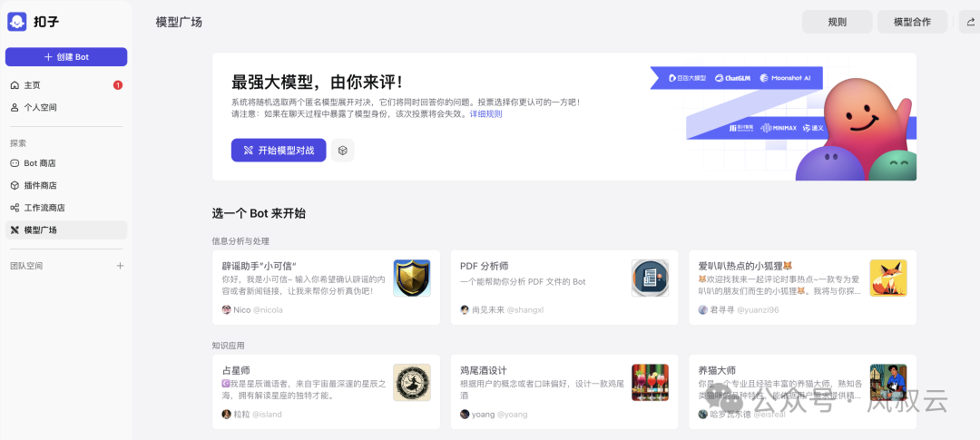Click the 规则 button
980x440 pixels.
point(837,22)
